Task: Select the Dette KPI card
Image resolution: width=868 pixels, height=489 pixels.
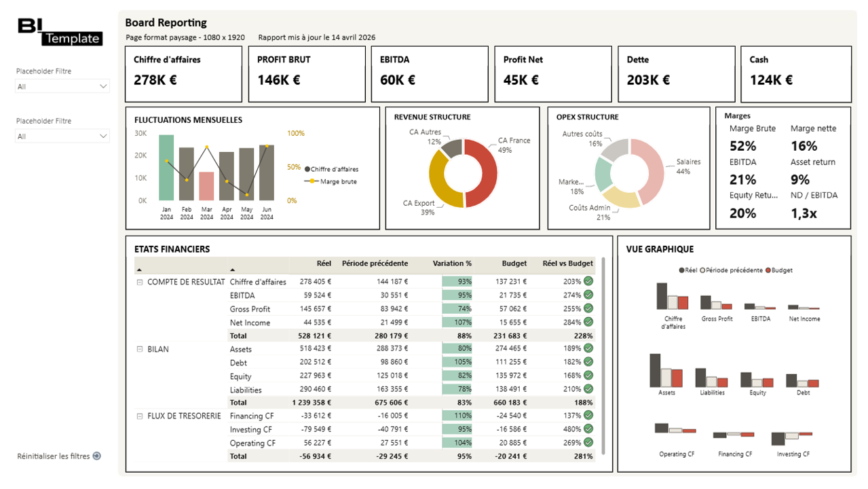Action: [677, 74]
